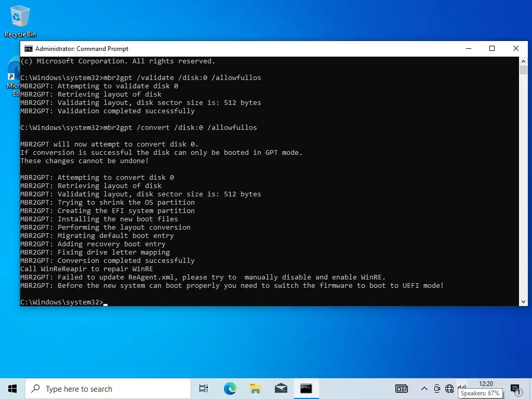The image size is (532, 399).
Task: Click the console scrollbar down arrow
Action: click(x=523, y=302)
